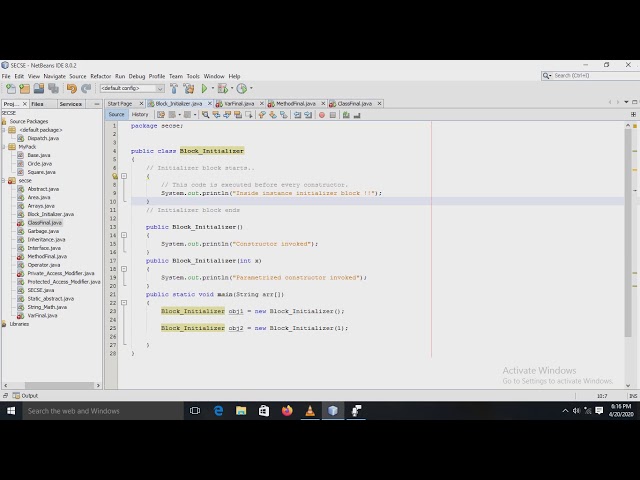Viewport: 640px width, 480px height.
Task: Select the VarFinal.java editor tab
Action: click(239, 104)
